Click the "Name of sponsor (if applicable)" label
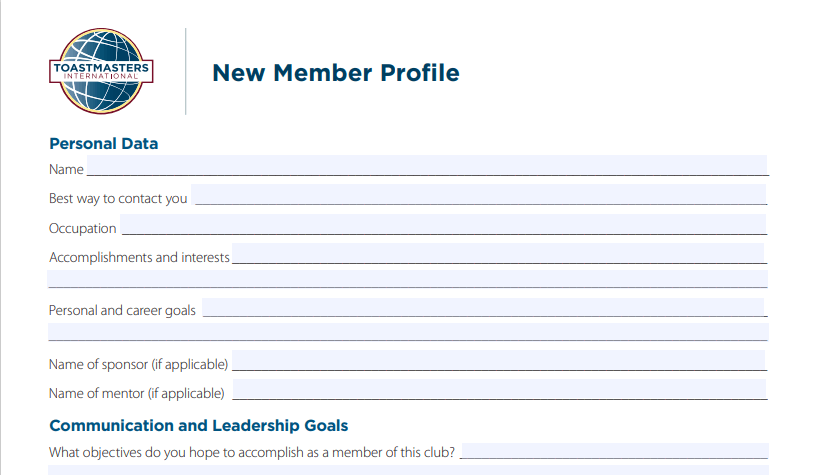816x475 pixels. [x=138, y=364]
